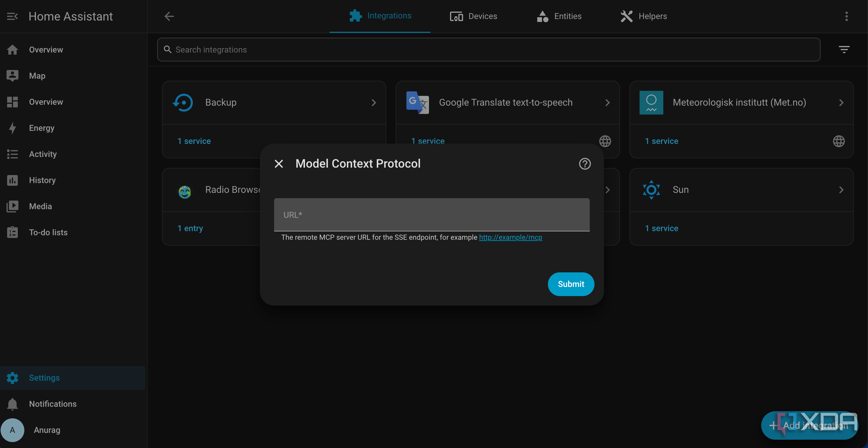Open To-do lists in the sidebar
The width and height of the screenshot is (868, 448).
click(x=72, y=233)
